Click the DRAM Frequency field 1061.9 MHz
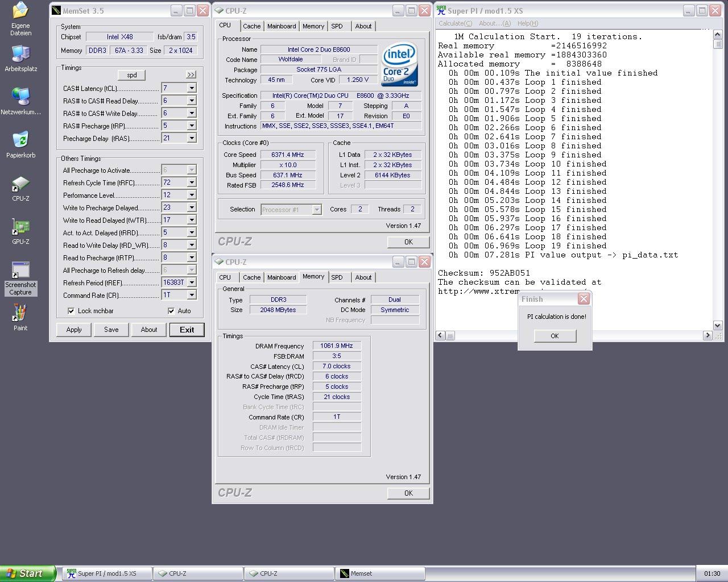The width and height of the screenshot is (728, 582). pos(337,346)
